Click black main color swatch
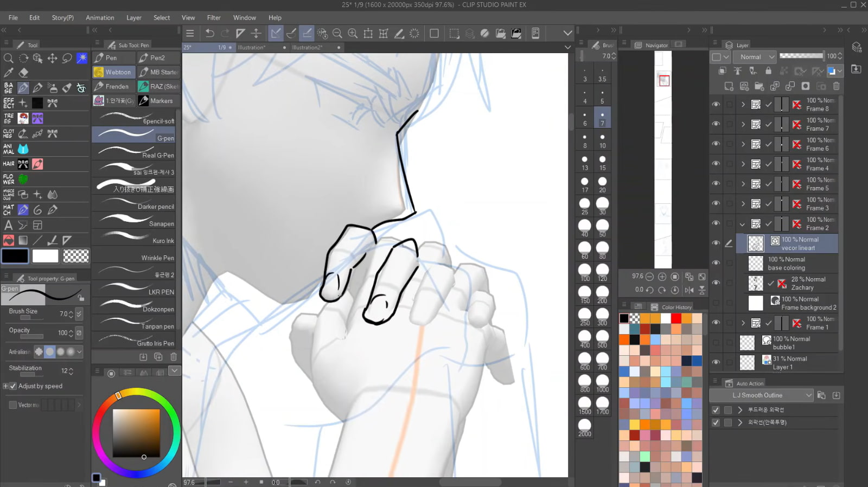Image resolution: width=868 pixels, height=487 pixels. (15, 256)
